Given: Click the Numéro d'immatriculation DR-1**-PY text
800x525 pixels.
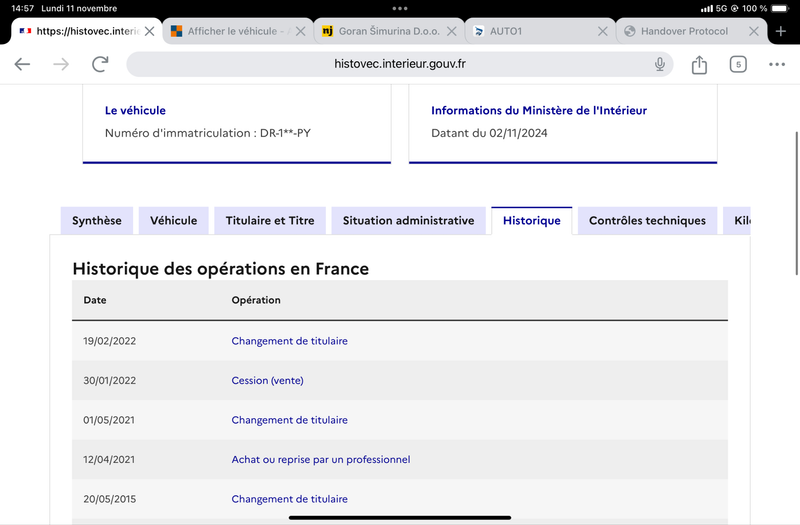Looking at the screenshot, I should [x=208, y=133].
